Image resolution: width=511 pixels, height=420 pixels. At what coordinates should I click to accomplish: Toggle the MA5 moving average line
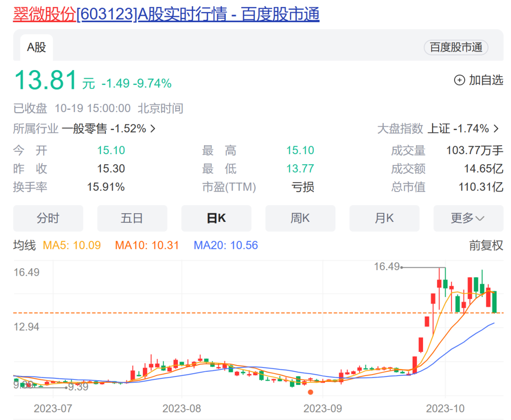[71, 245]
